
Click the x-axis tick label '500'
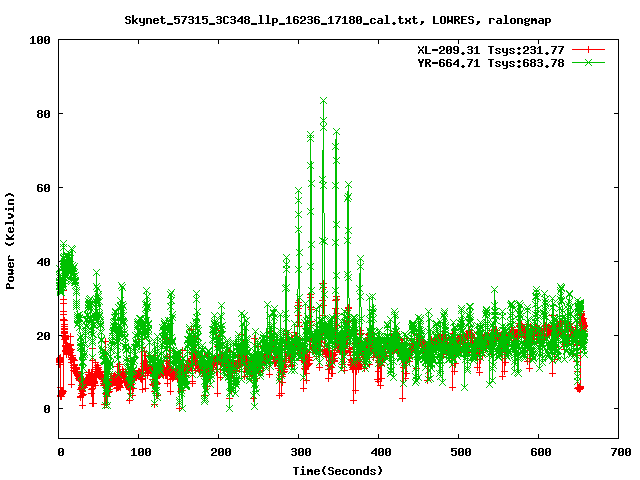click(x=460, y=452)
